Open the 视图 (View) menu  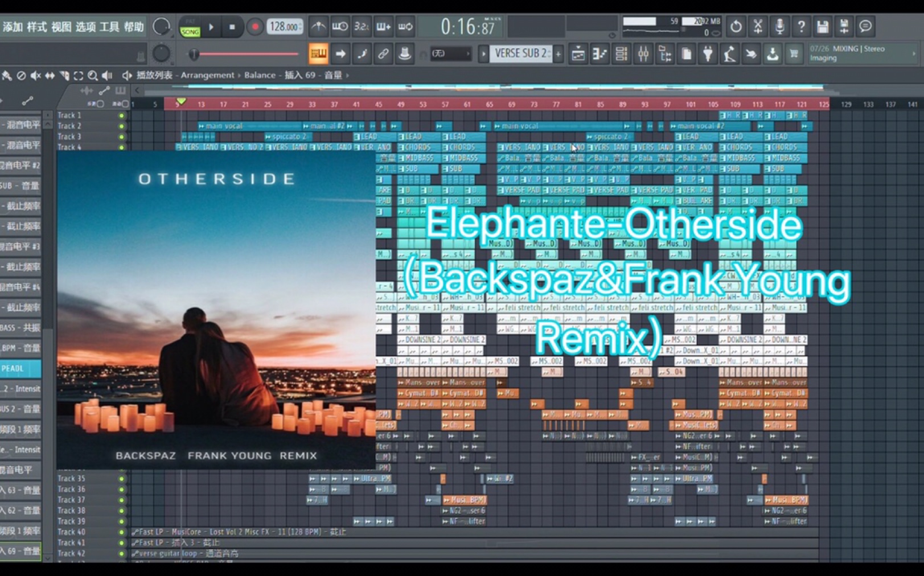point(61,27)
